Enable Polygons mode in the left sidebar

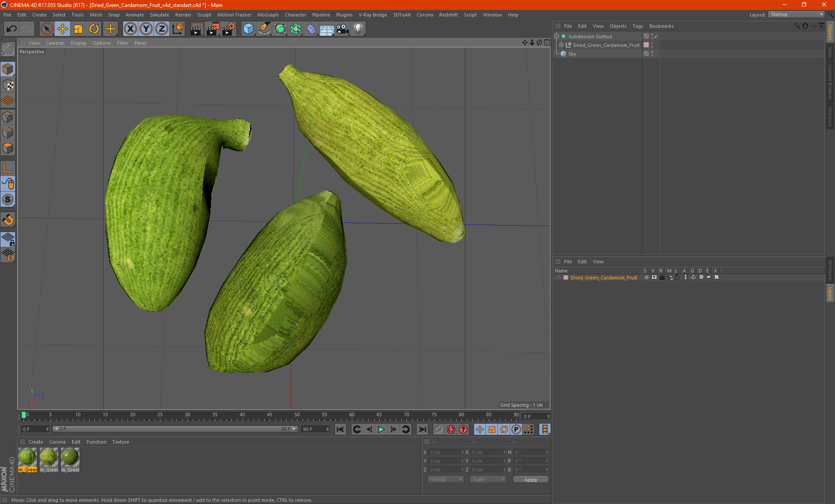pos(8,149)
